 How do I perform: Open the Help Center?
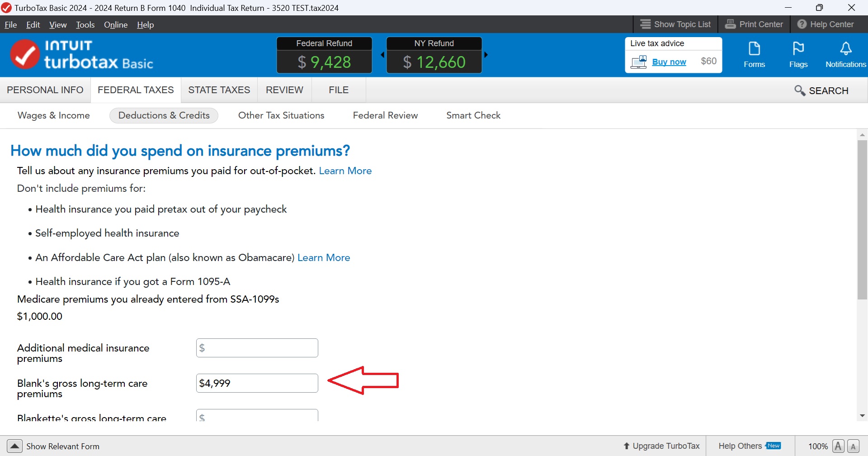[x=826, y=24]
